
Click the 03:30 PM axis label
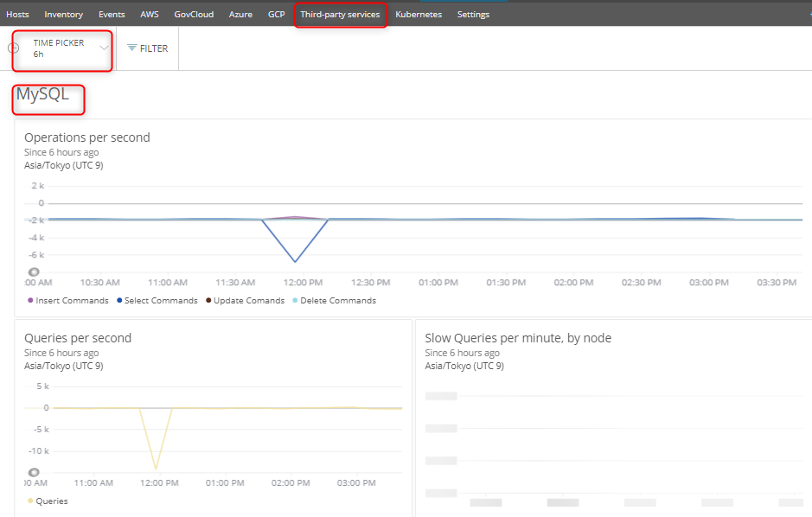point(777,283)
